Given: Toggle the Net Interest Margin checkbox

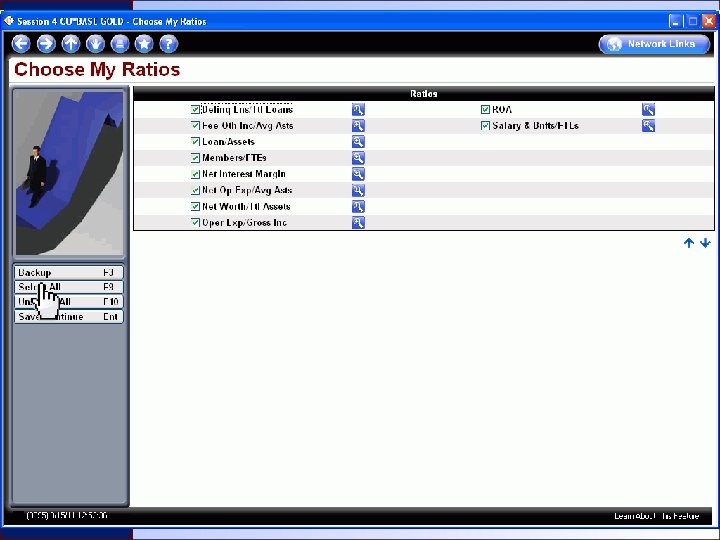Looking at the screenshot, I should click(195, 174).
